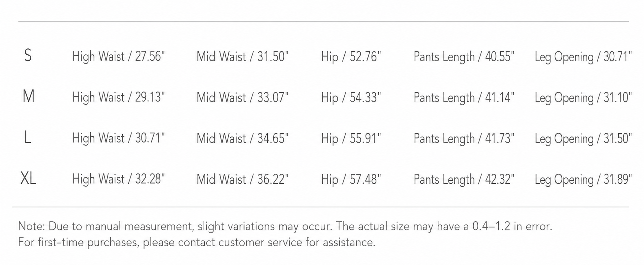Select High Waist 32.28" text
The height and width of the screenshot is (265, 644).
click(119, 179)
